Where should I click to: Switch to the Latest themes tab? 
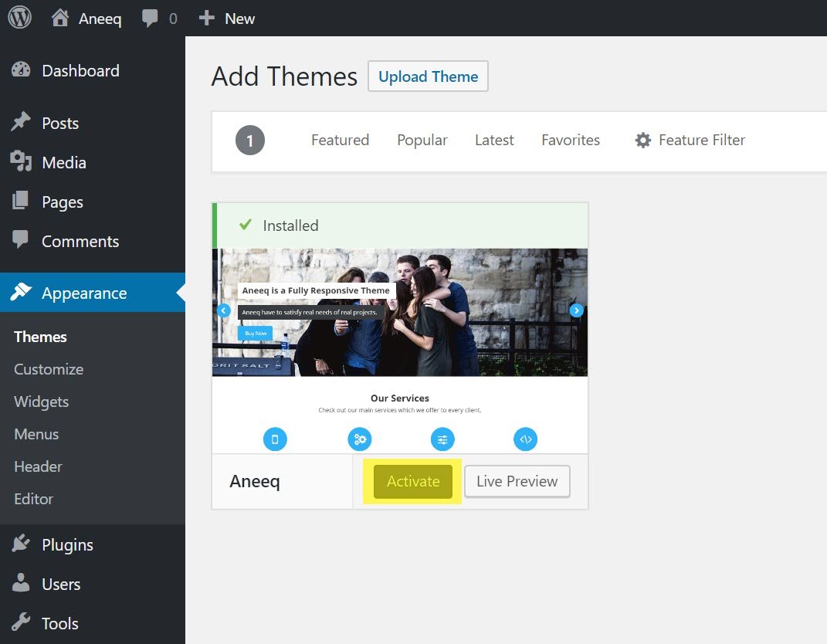[494, 140]
